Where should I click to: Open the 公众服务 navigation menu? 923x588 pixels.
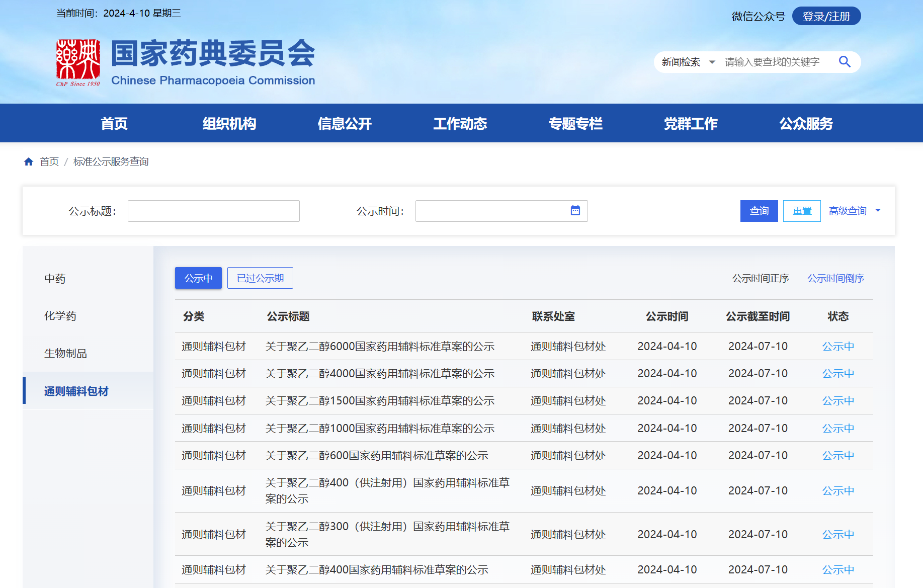[x=806, y=123]
